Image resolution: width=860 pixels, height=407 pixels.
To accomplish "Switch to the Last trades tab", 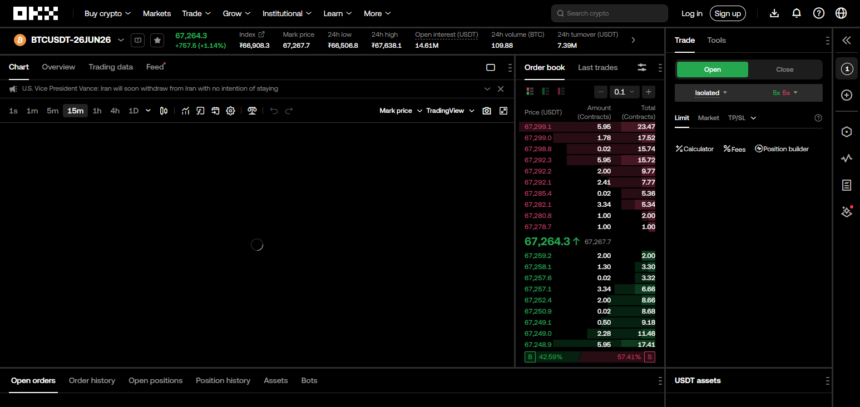I will tap(597, 67).
